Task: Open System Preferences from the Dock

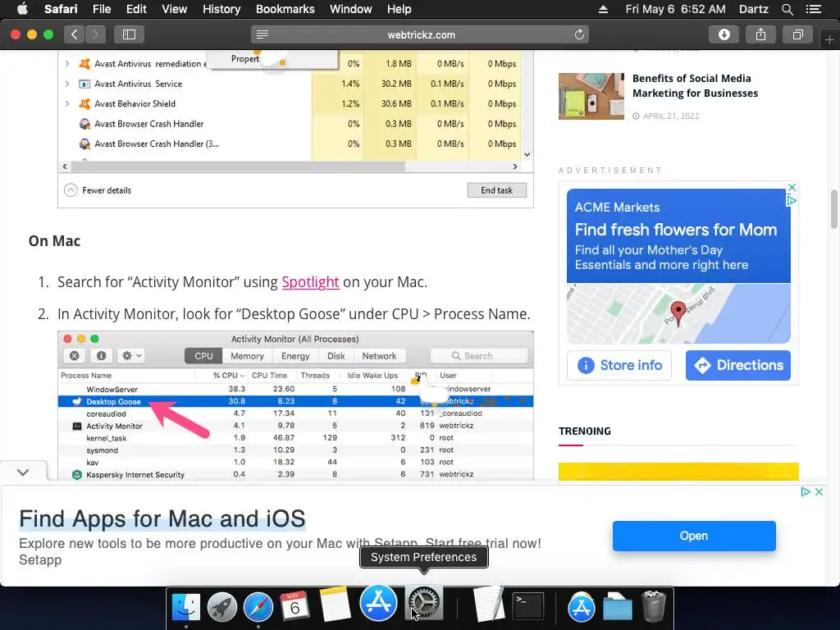Action: coord(424,604)
